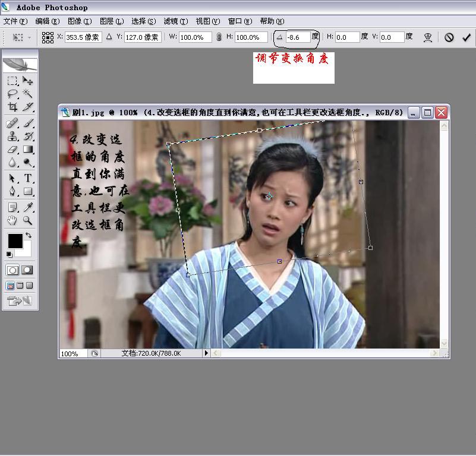Enable Quick Mask mode
This screenshot has height=456, width=476.
(27, 270)
